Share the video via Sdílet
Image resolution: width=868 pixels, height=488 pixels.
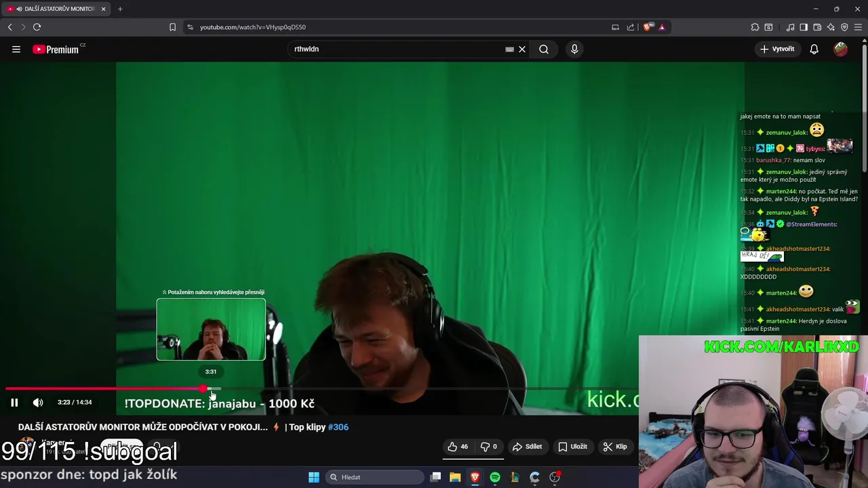coord(527,447)
